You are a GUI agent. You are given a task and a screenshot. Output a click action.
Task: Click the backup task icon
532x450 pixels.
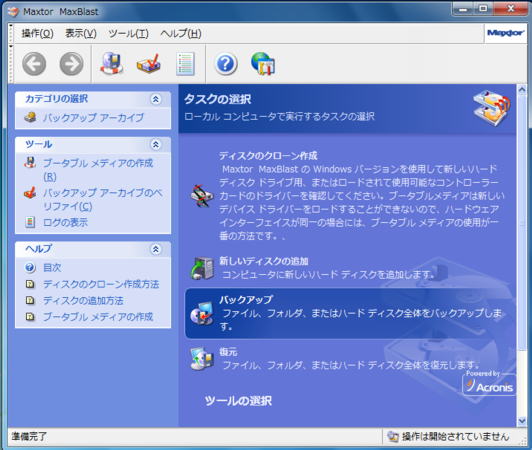202,313
